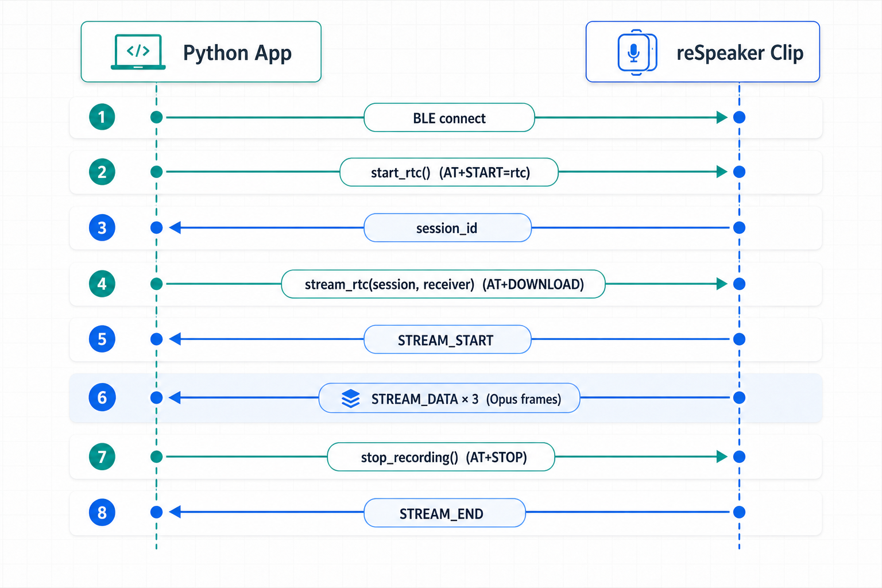Click step number 2 circle
This screenshot has height=588, width=882.
(x=102, y=172)
